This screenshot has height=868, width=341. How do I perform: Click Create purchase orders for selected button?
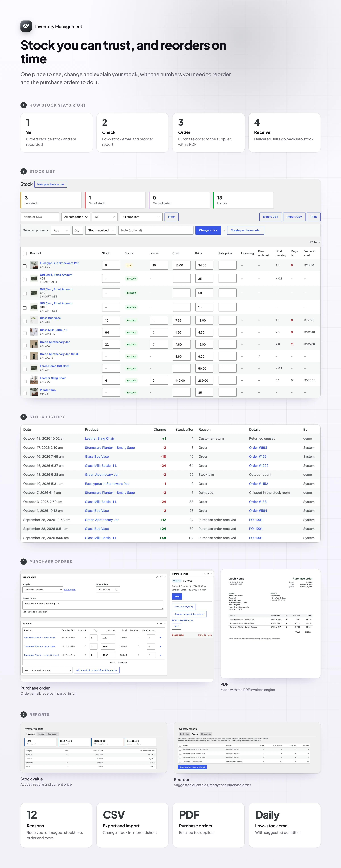click(x=192, y=767)
